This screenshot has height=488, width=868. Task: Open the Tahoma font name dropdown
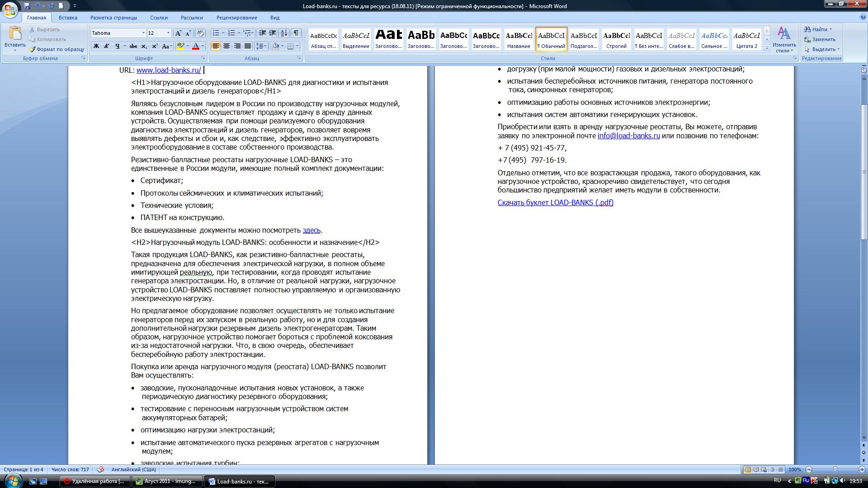[143, 33]
